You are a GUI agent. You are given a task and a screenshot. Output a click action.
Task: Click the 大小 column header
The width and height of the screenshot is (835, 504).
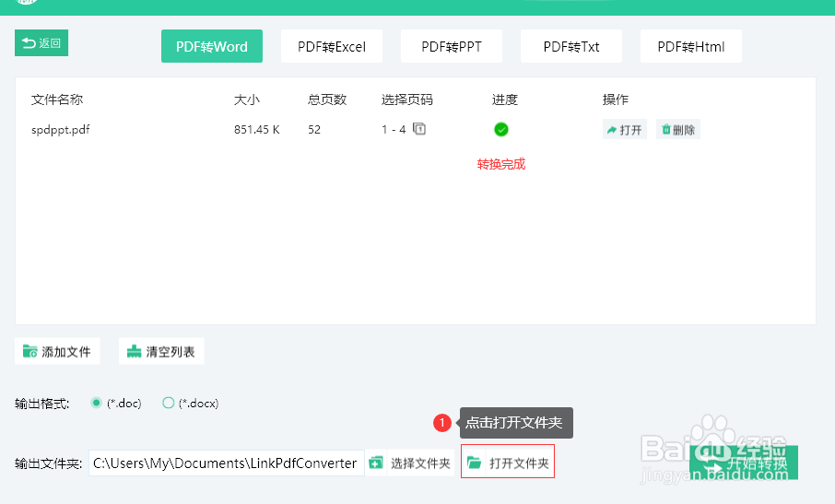point(247,100)
